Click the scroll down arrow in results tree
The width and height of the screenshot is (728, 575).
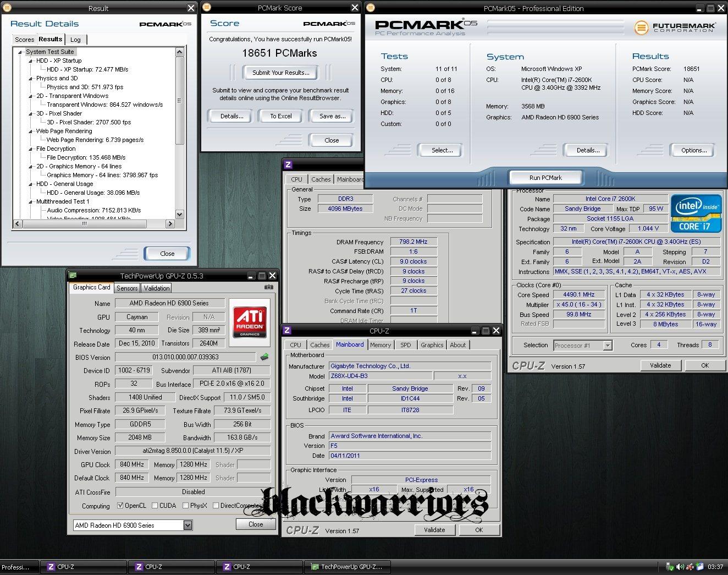coord(179,215)
